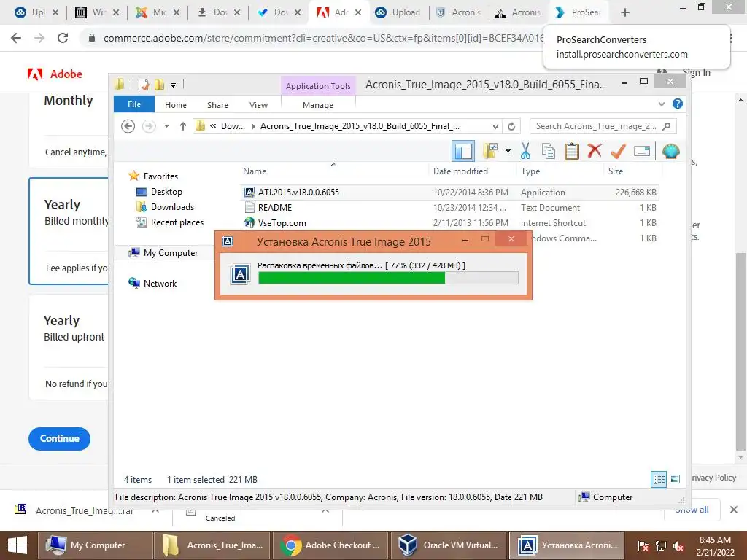The image size is (747, 560).
Task: Switch to the Upload Chrome tab
Action: coord(400,12)
